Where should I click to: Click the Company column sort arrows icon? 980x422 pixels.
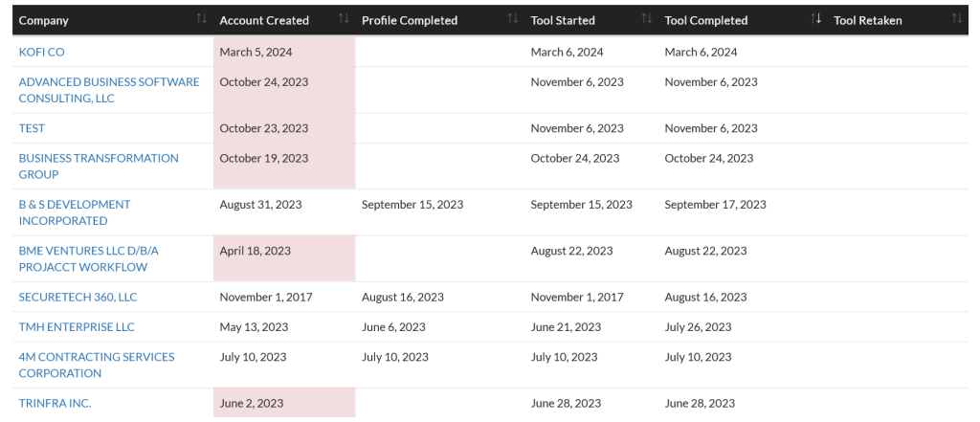click(x=201, y=20)
